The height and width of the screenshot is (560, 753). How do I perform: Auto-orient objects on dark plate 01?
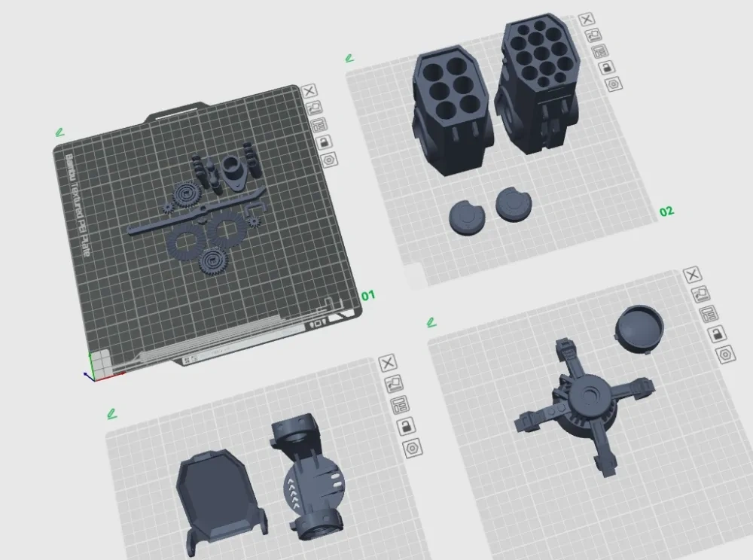pos(313,108)
